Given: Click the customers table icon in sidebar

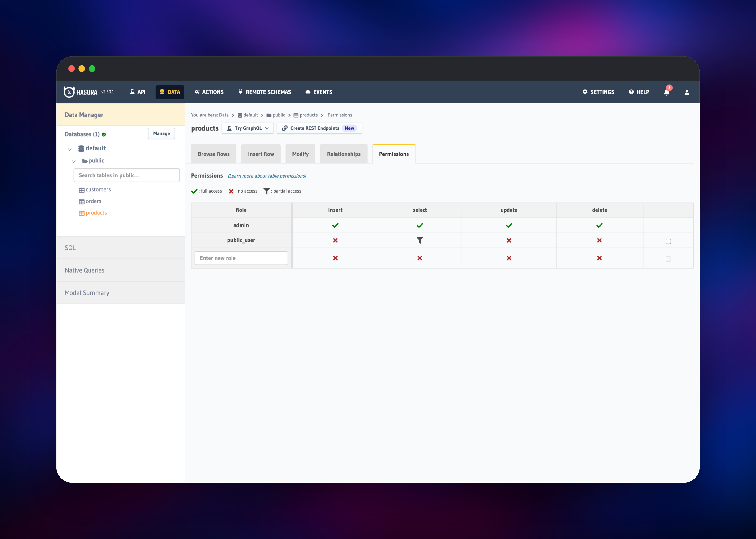Looking at the screenshot, I should [x=81, y=190].
